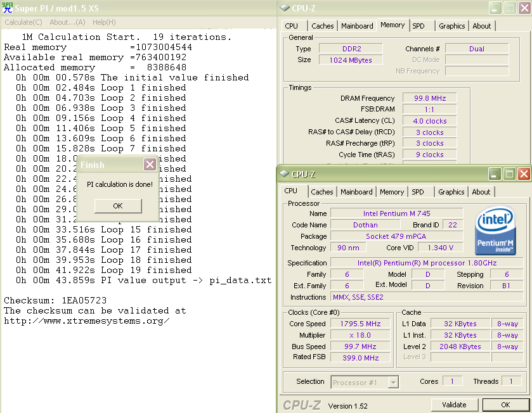Viewport: 532px width, 413px height.
Task: Select Mainboard tab in back CPU-Z Memory window
Action: click(x=357, y=26)
